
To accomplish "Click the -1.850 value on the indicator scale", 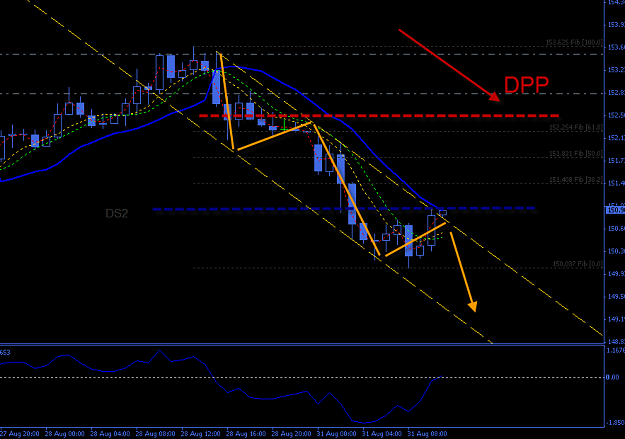I will 616,423.
